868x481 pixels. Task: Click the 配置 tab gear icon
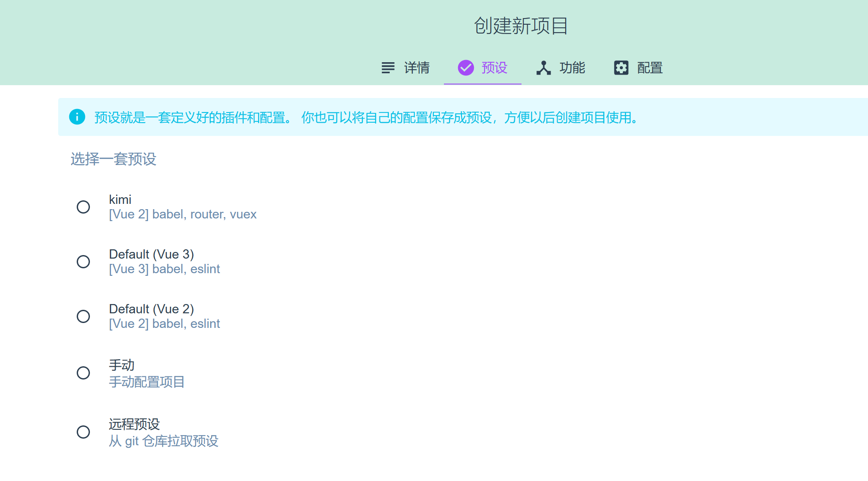tap(621, 68)
